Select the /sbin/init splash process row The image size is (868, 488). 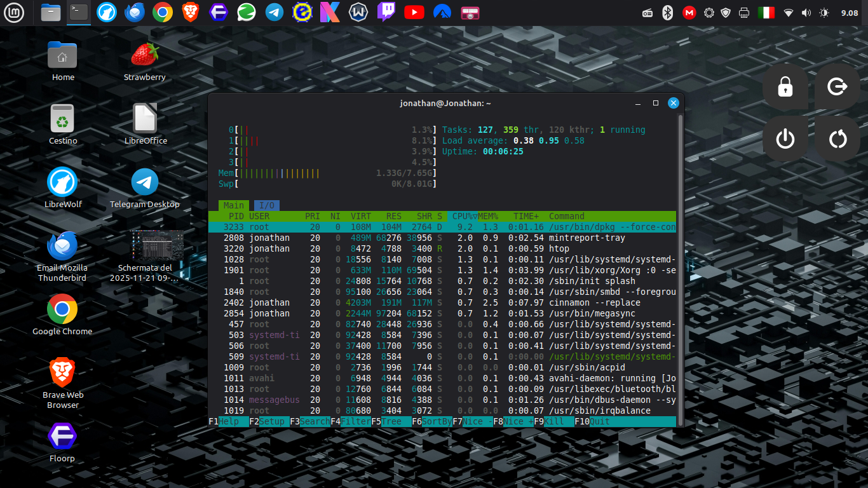click(x=442, y=281)
